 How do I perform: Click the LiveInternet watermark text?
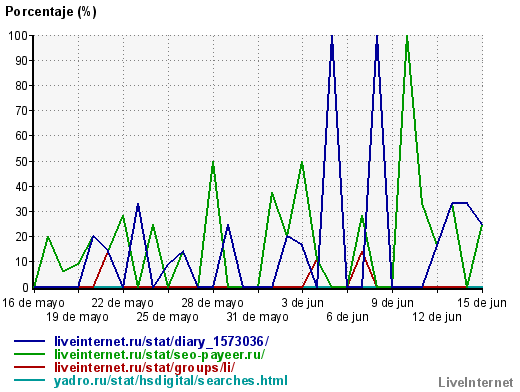[475, 382]
